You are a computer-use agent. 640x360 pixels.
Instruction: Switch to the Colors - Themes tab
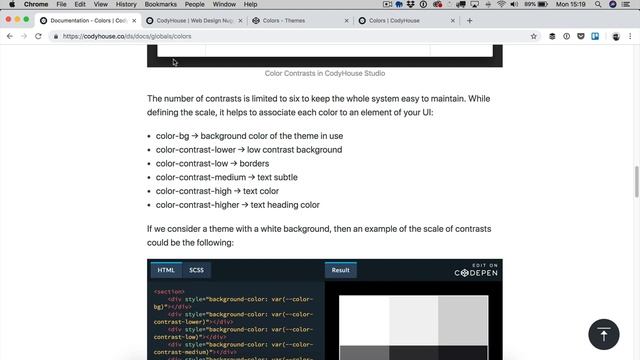coord(300,20)
